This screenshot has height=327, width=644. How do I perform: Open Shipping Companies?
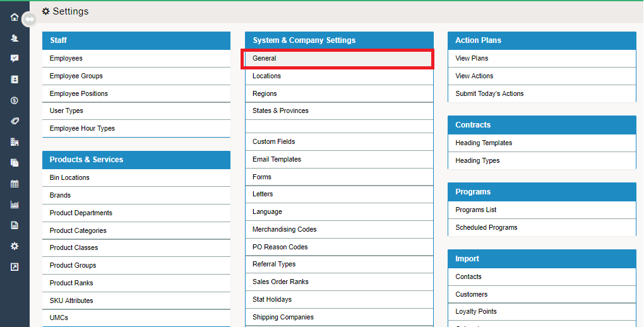(339, 318)
